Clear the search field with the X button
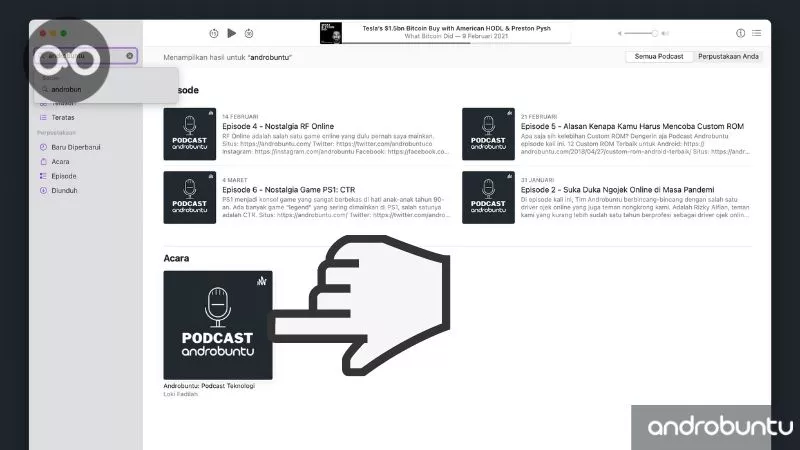Screen dimensions: 800x450 point(130,56)
